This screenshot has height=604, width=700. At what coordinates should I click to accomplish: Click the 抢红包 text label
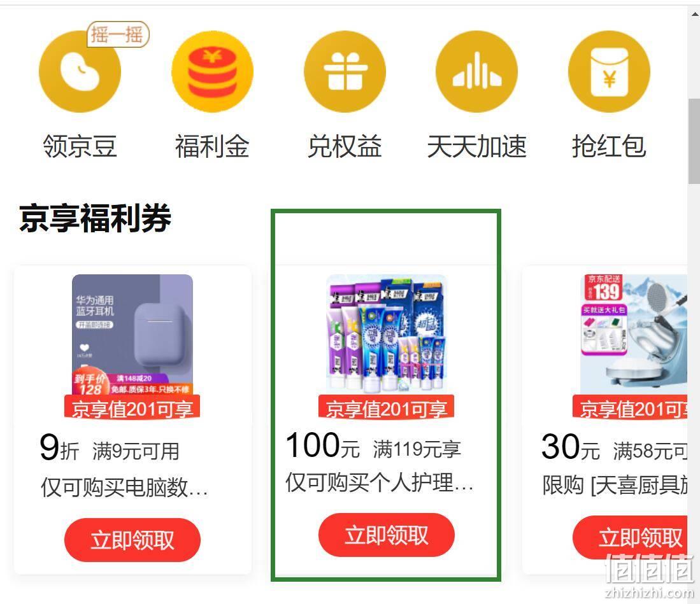609,146
